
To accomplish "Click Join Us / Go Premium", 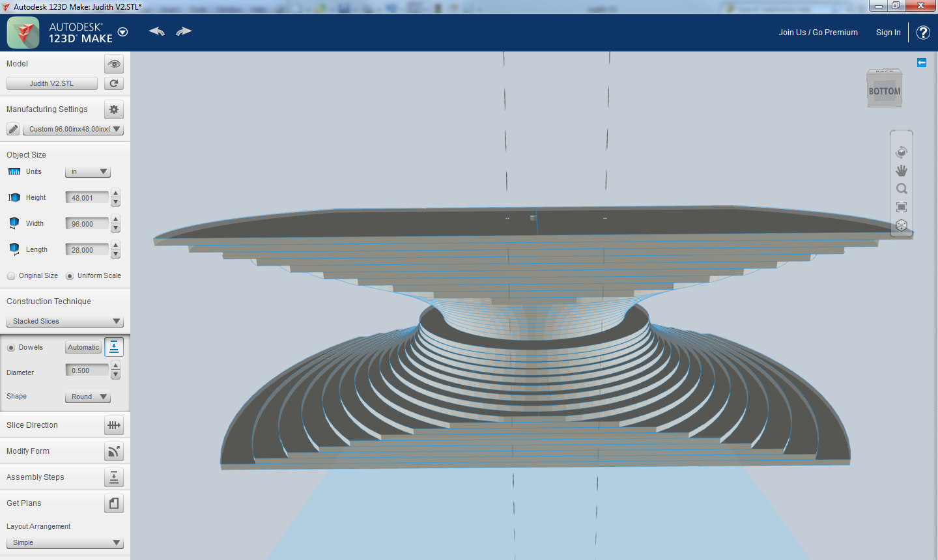I will (x=818, y=32).
